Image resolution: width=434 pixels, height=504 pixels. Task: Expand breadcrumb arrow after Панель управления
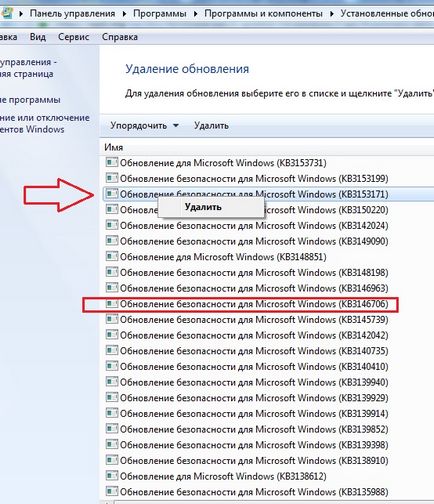pos(124,14)
